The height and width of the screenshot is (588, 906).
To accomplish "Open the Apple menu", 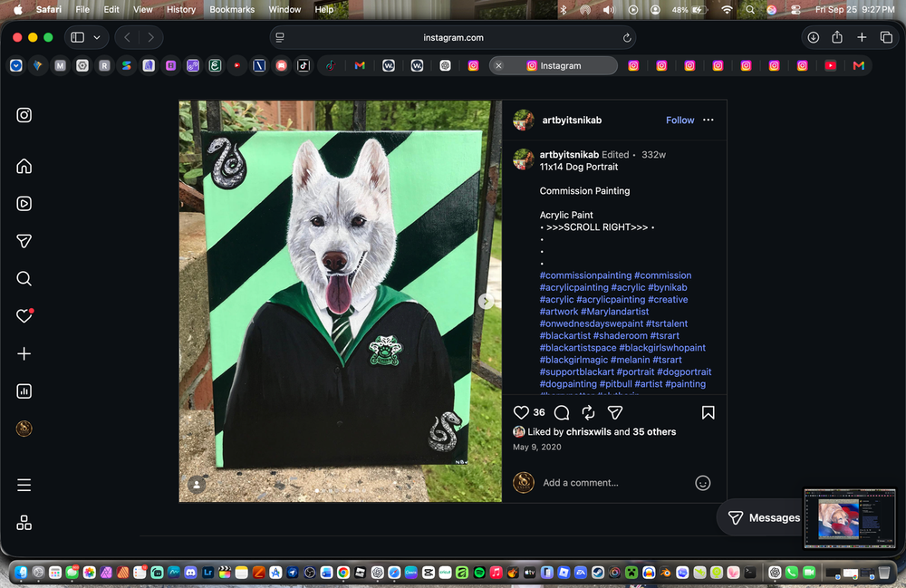I will (18, 9).
